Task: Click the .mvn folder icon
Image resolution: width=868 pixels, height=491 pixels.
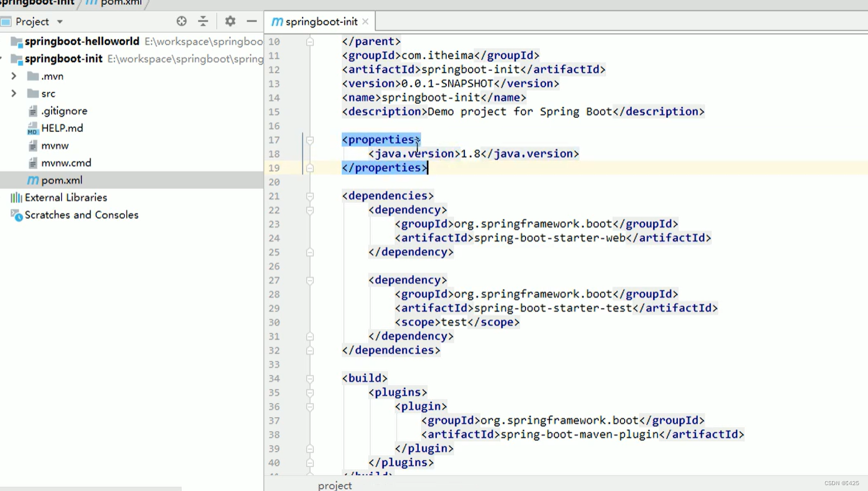Action: tap(33, 76)
